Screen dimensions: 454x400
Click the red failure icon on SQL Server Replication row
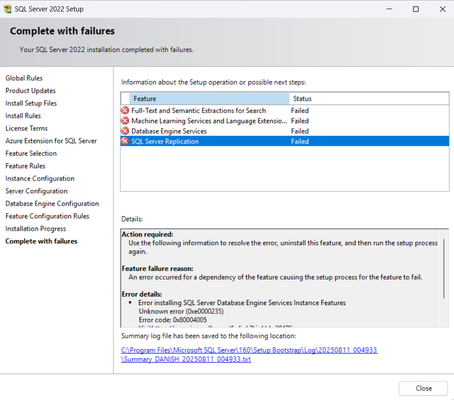[x=125, y=141]
